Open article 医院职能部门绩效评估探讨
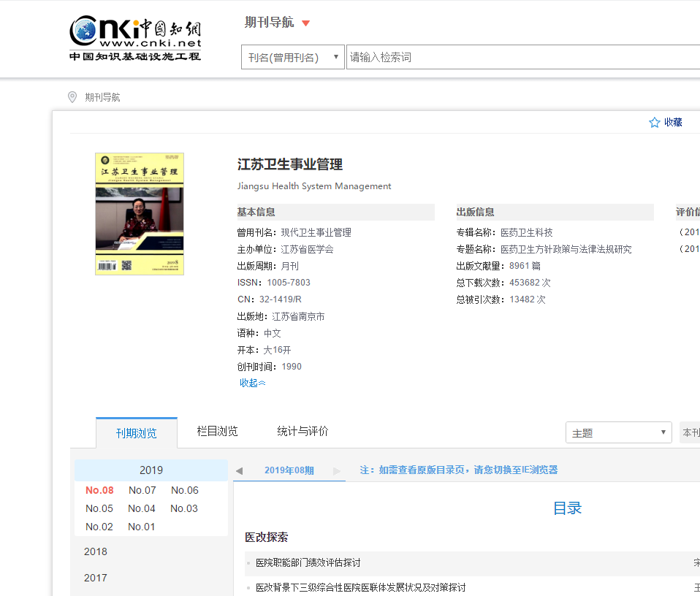 (x=308, y=563)
